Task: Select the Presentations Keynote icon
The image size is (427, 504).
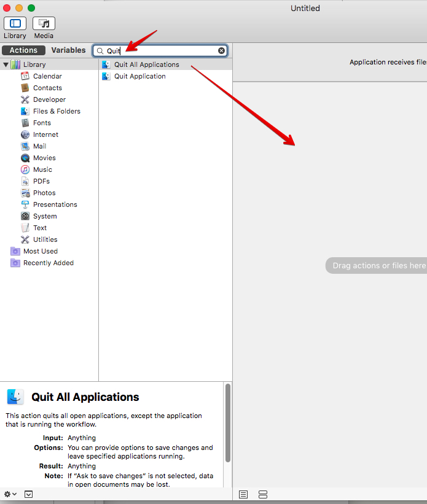Action: (25, 204)
